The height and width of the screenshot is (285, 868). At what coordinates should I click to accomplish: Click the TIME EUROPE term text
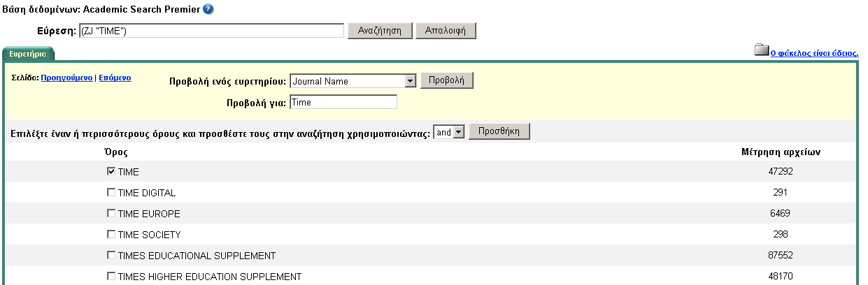[x=149, y=214]
